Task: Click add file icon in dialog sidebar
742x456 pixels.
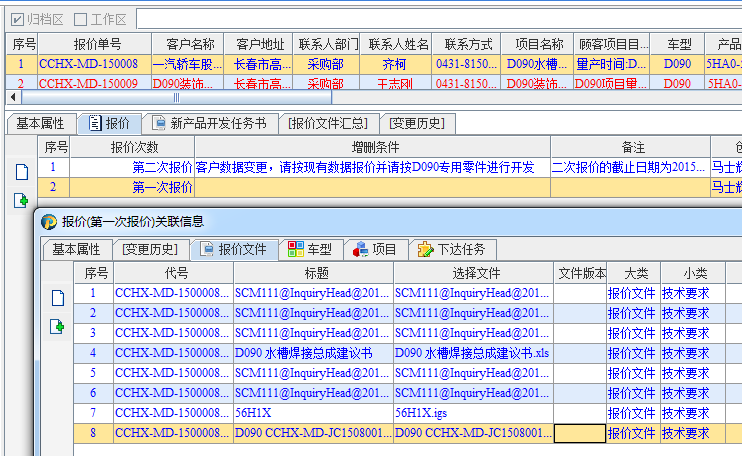Action: [57, 326]
